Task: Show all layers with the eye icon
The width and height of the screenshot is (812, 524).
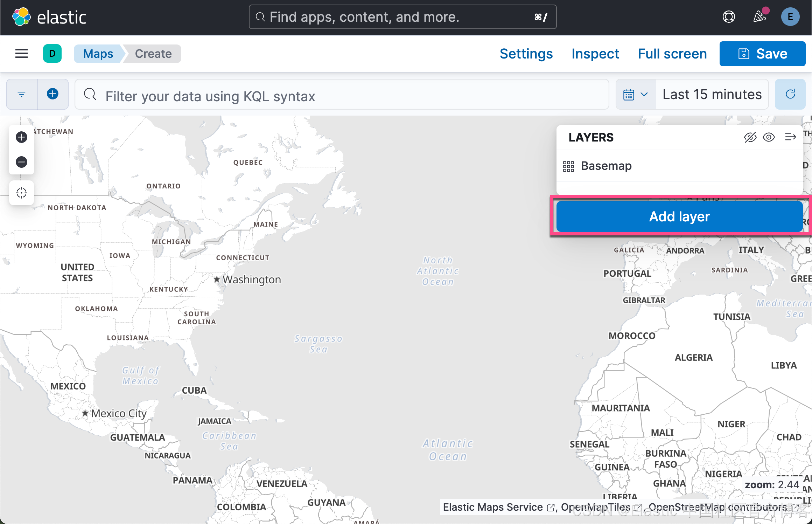Action: tap(769, 137)
